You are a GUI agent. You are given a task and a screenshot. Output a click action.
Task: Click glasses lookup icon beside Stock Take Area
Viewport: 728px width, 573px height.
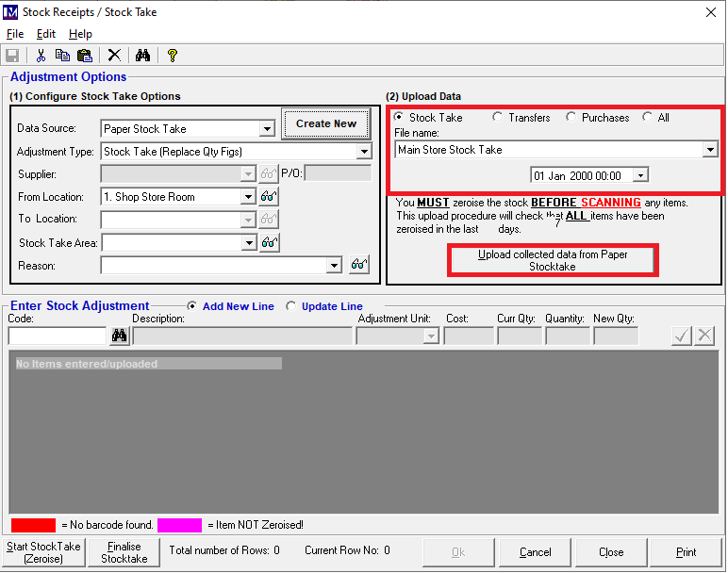pos(270,242)
